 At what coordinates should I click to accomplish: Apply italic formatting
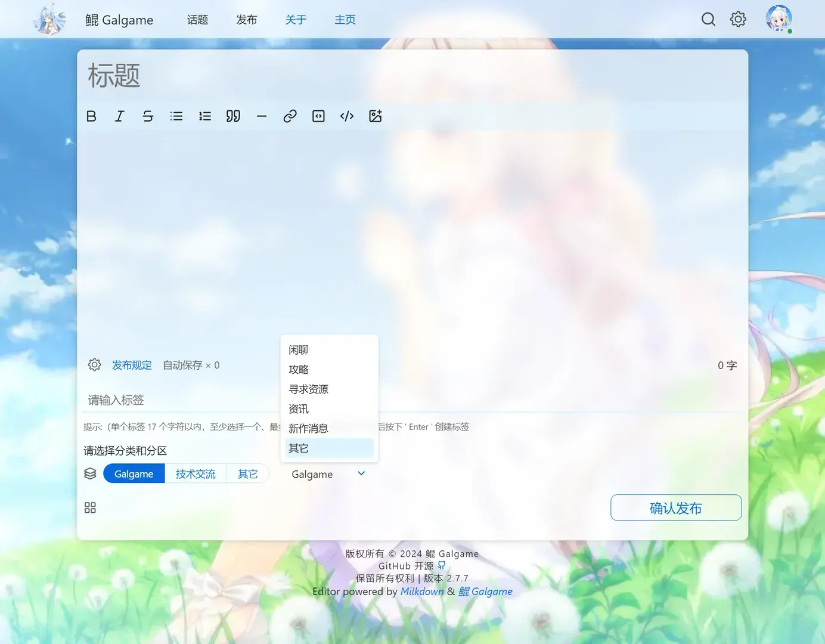coord(120,116)
